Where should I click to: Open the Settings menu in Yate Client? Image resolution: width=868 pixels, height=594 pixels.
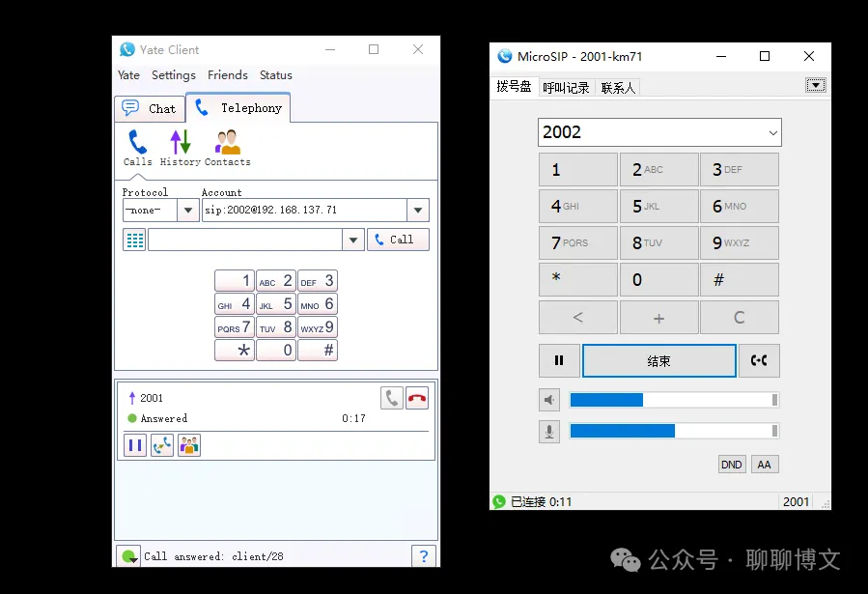pos(174,75)
